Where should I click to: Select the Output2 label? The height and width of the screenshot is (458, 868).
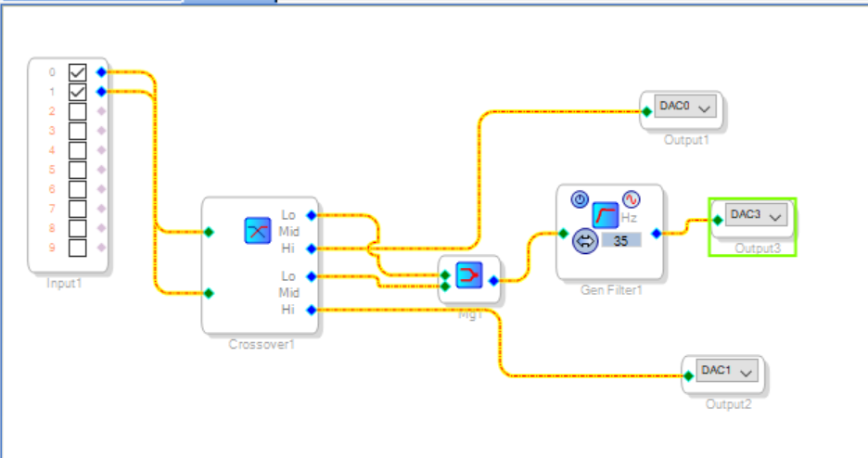point(729,404)
